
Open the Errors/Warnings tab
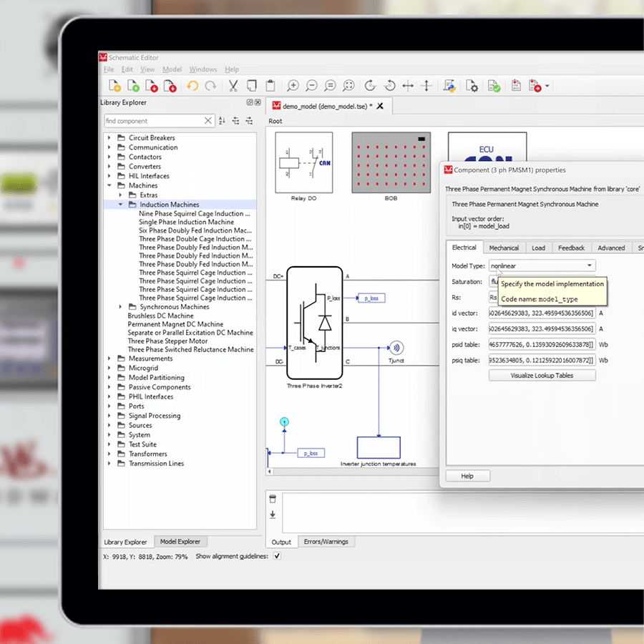coord(326,542)
